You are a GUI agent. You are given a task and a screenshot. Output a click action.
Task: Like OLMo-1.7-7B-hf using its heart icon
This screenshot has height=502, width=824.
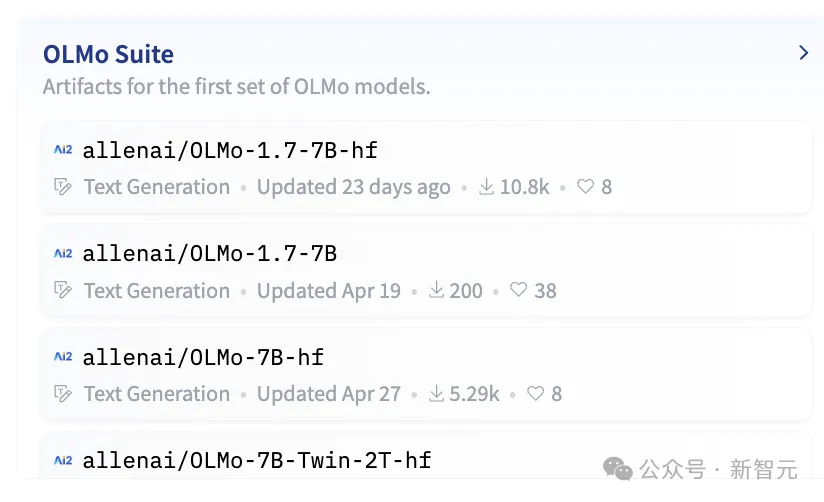[585, 187]
